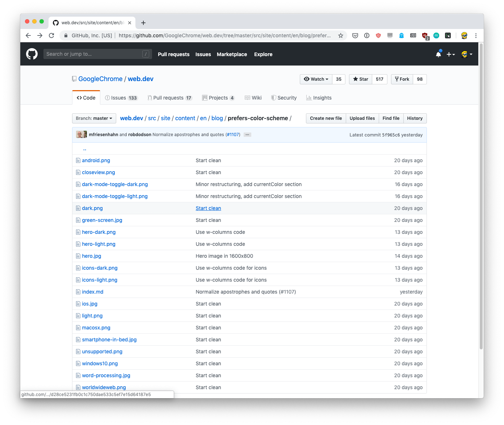Click the GitHub octocat home icon
The image size is (504, 425).
point(31,54)
